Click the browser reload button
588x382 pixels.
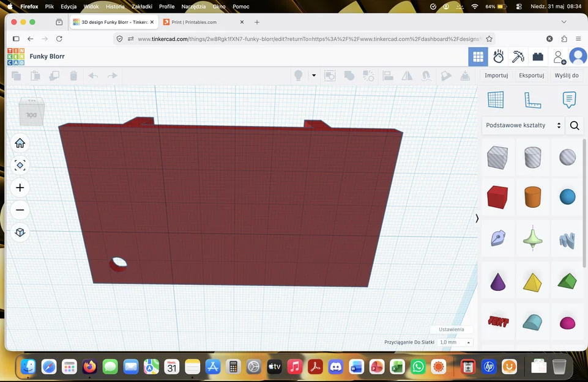tap(59, 39)
